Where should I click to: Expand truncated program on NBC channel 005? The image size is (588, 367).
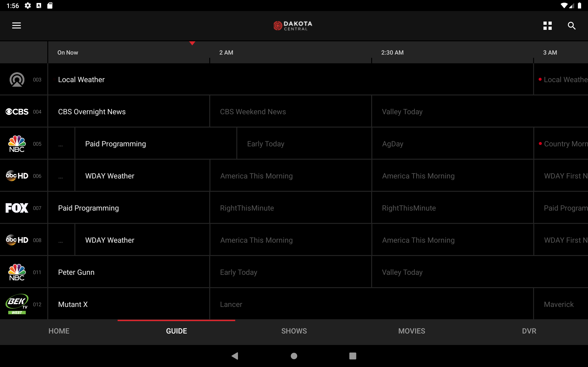[x=61, y=143]
